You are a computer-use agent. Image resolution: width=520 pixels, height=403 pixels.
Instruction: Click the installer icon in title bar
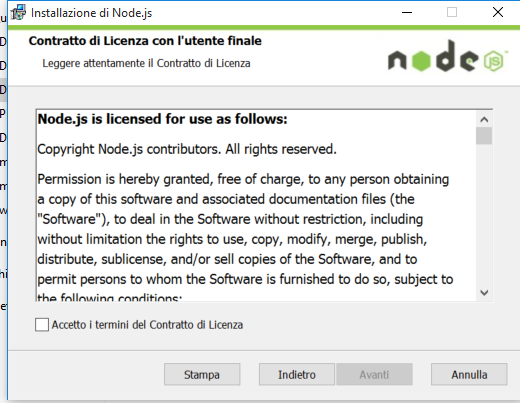18,12
